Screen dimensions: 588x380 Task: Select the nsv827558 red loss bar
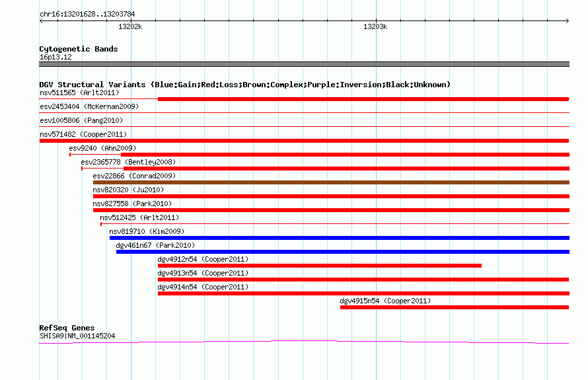coord(331,210)
